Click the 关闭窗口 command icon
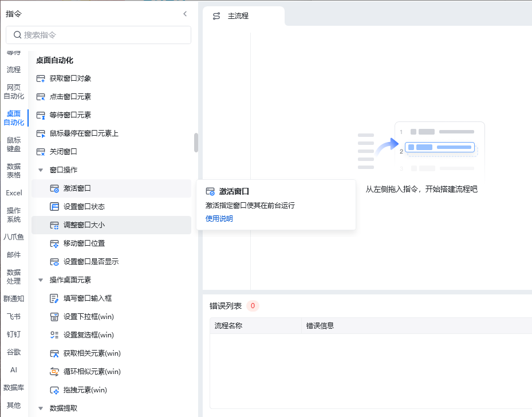Screen dimensions: 532x417 coord(41,152)
